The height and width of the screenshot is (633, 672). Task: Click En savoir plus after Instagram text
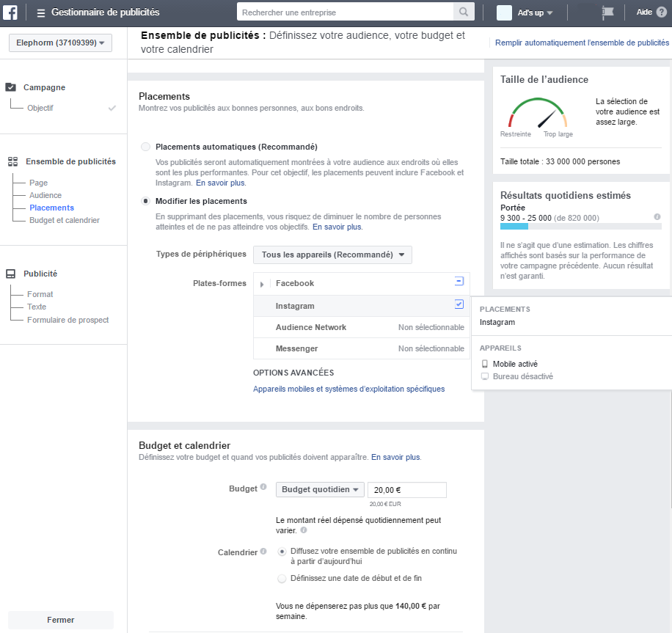point(221,183)
